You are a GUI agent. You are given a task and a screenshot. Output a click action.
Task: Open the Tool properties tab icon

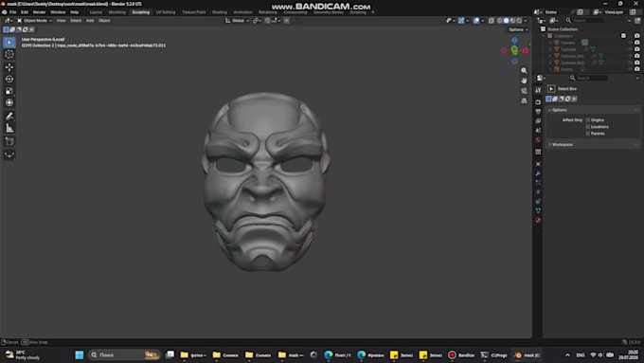pos(538,90)
